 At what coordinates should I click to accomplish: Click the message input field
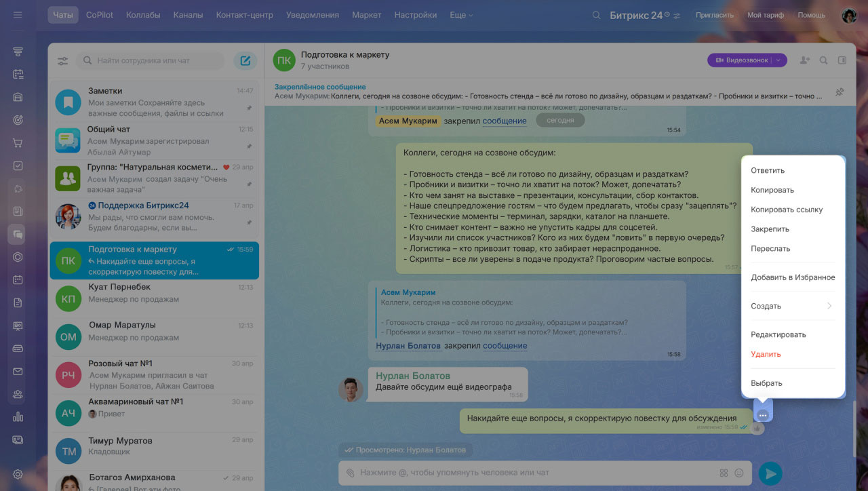529,473
